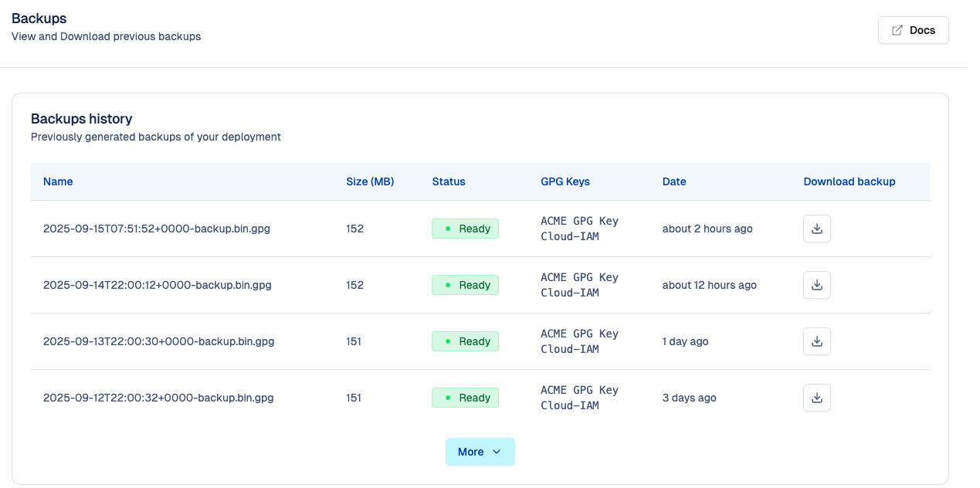Download the 2025-09-12T22:00:32 backup
Viewport: 980px width, 488px height.
click(x=817, y=398)
